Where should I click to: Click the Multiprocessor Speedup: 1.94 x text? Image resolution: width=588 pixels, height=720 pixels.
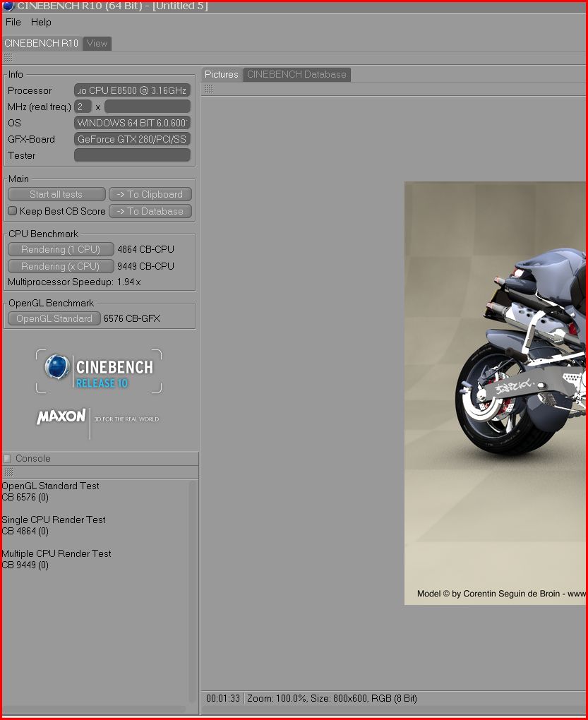point(74,282)
